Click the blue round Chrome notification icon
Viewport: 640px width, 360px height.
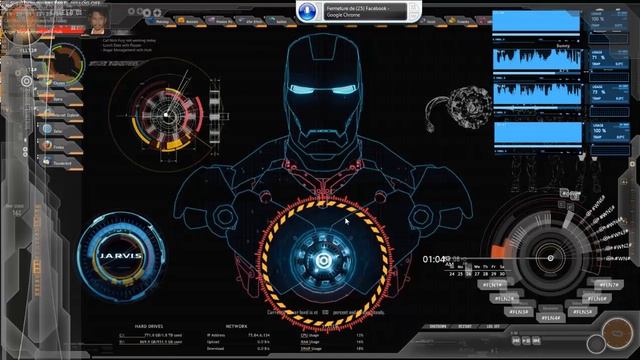tap(307, 11)
